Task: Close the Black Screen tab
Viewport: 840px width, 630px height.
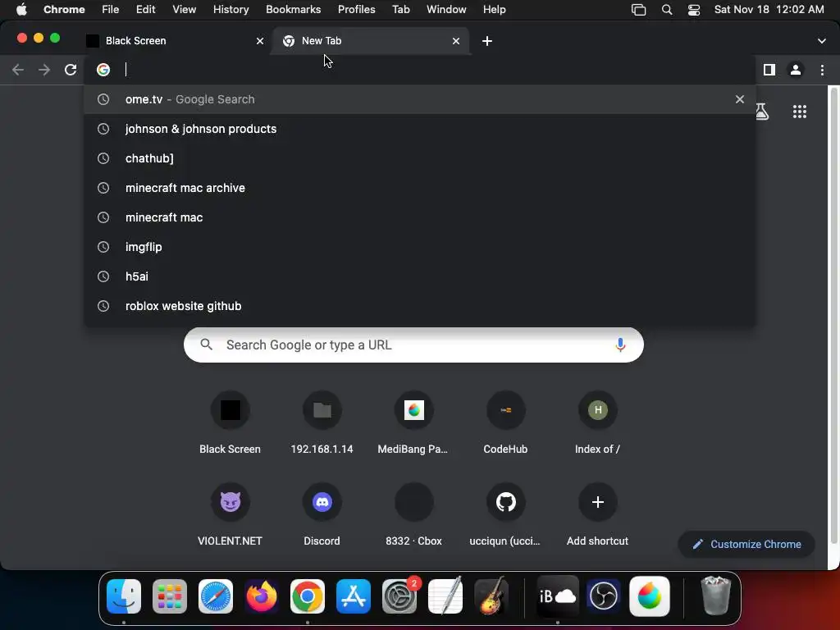Action: [x=260, y=41]
